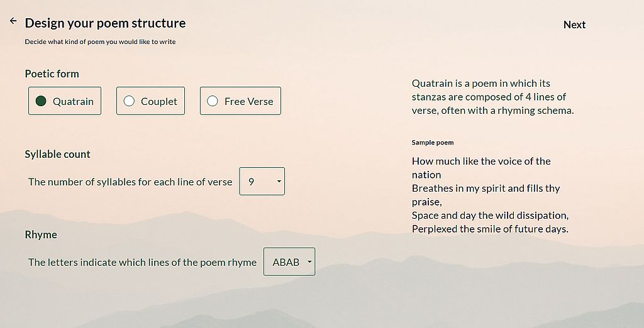Image resolution: width=644 pixels, height=328 pixels.
Task: Open the syllable count dropdown showing 9
Action: [262, 181]
